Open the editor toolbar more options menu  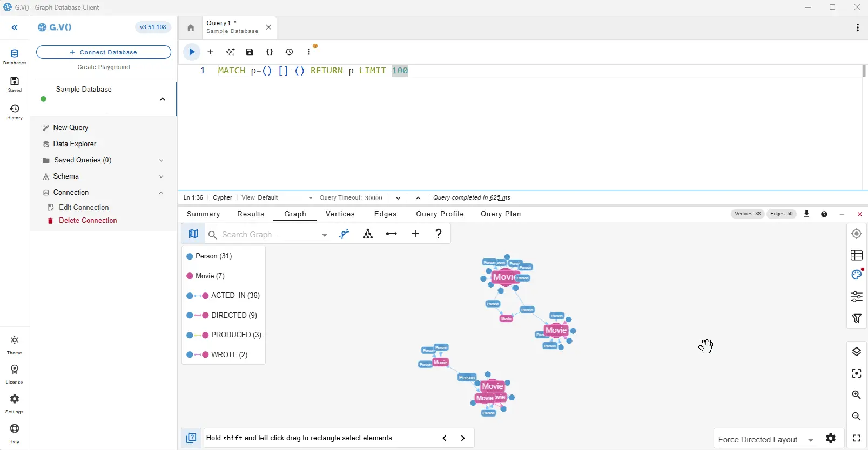click(309, 52)
